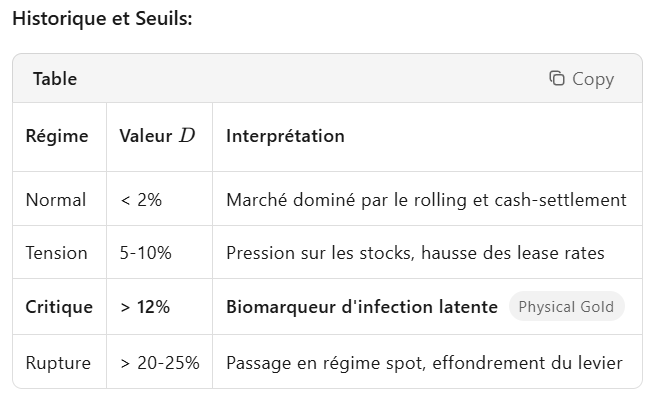Select the "5-10%" value cell
Image resolution: width=666 pixels, height=403 pixels.
click(146, 253)
